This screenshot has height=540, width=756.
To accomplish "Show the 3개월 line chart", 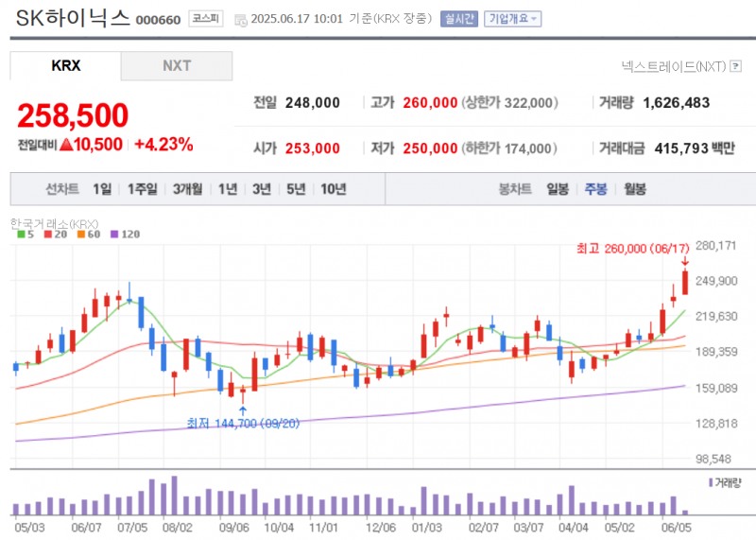I will pyautogui.click(x=187, y=189).
